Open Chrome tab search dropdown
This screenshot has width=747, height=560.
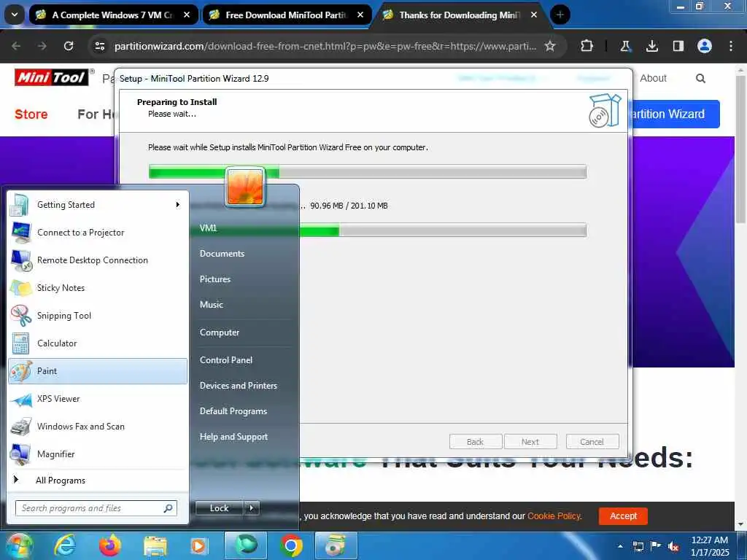[15, 15]
